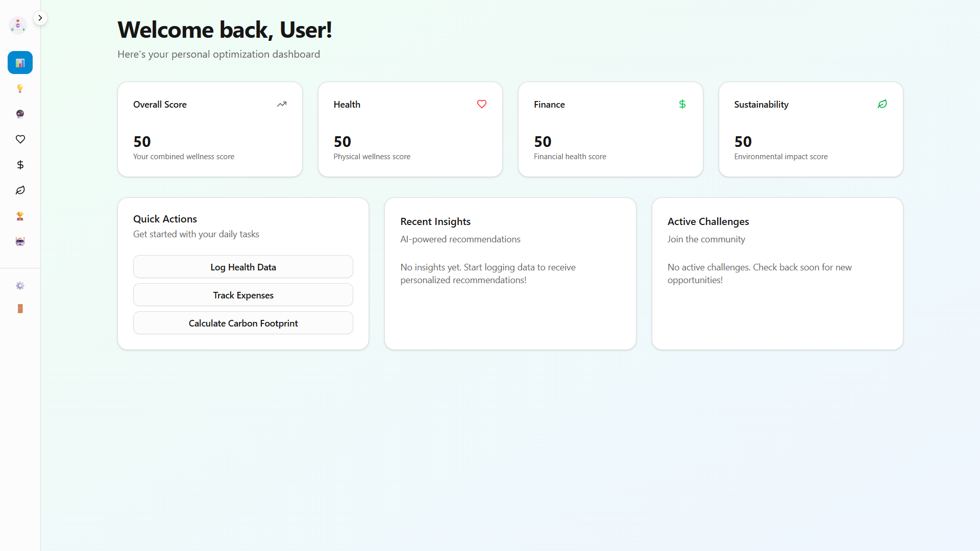This screenshot has height=551, width=980.
Task: Open the crystal ball sidebar icon
Action: pos(20,114)
